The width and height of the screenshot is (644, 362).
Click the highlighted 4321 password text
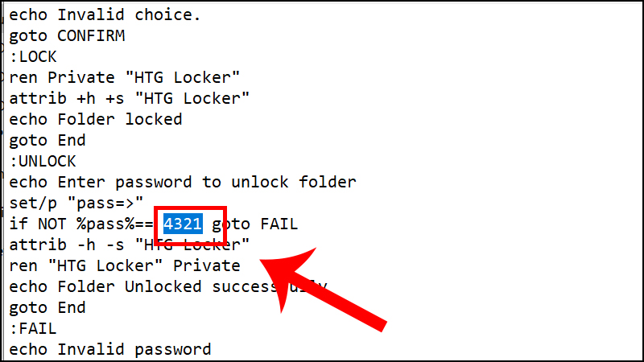click(183, 224)
